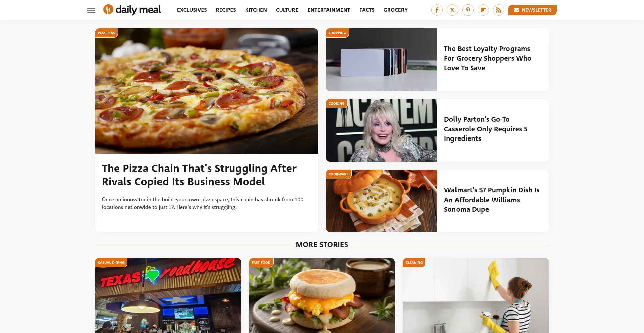Open the grocery loyalty programs article
Viewport: 644px width, 333px height.
click(x=487, y=58)
